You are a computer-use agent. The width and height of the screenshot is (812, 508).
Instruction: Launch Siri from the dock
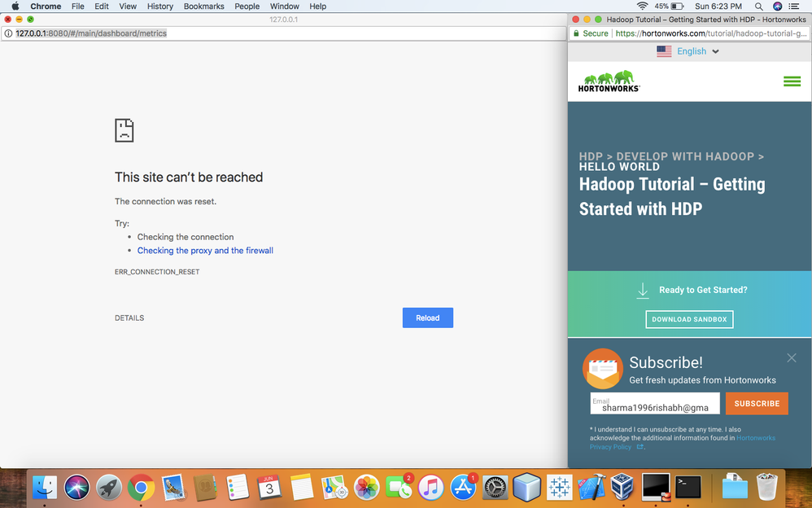[76, 488]
